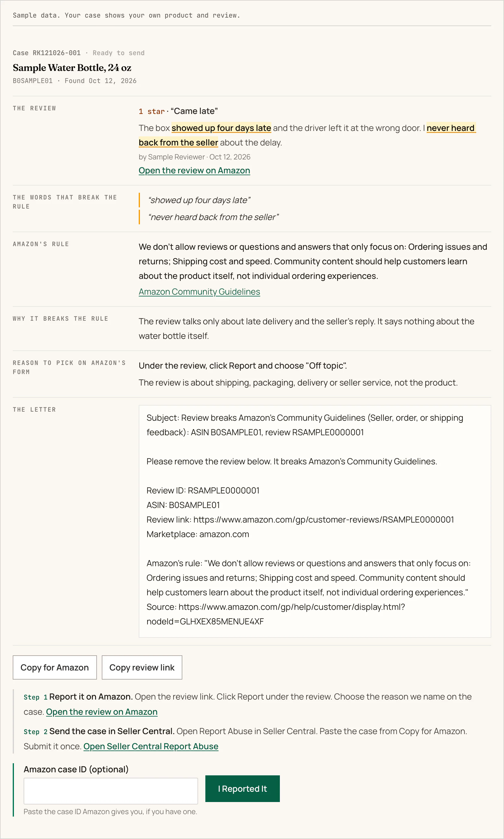Image resolution: width=504 pixels, height=839 pixels.
Task: Click the hint "Paste the case ID Amazon gives you"
Action: [110, 811]
